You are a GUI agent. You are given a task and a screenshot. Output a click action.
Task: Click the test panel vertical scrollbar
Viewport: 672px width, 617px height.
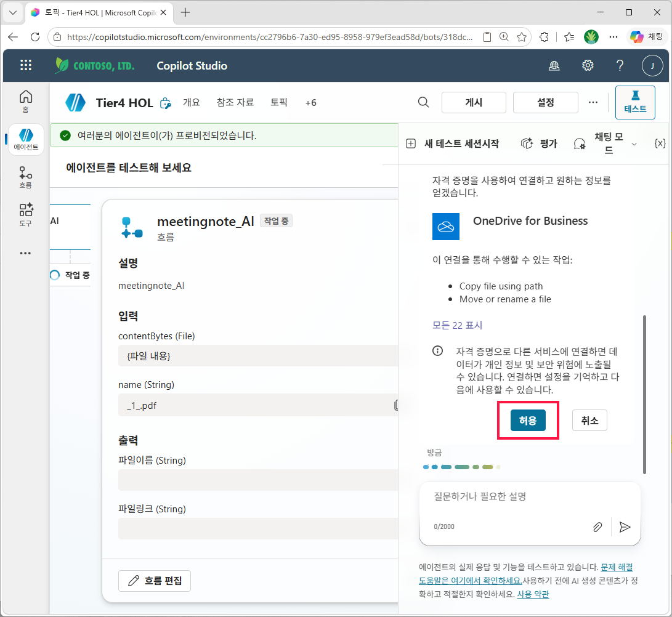pos(644,394)
